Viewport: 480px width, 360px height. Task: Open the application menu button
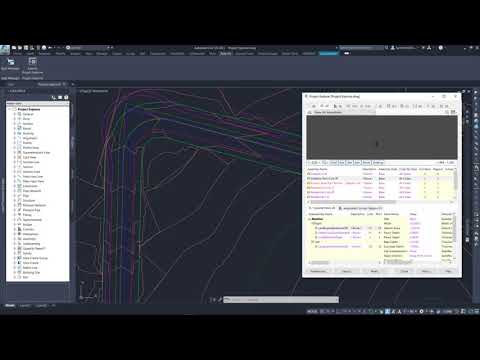[5, 49]
